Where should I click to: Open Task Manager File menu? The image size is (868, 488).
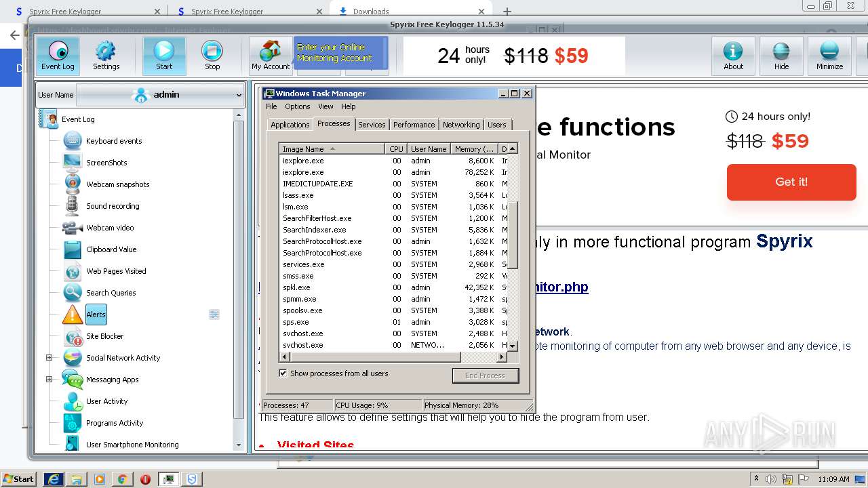pos(271,106)
